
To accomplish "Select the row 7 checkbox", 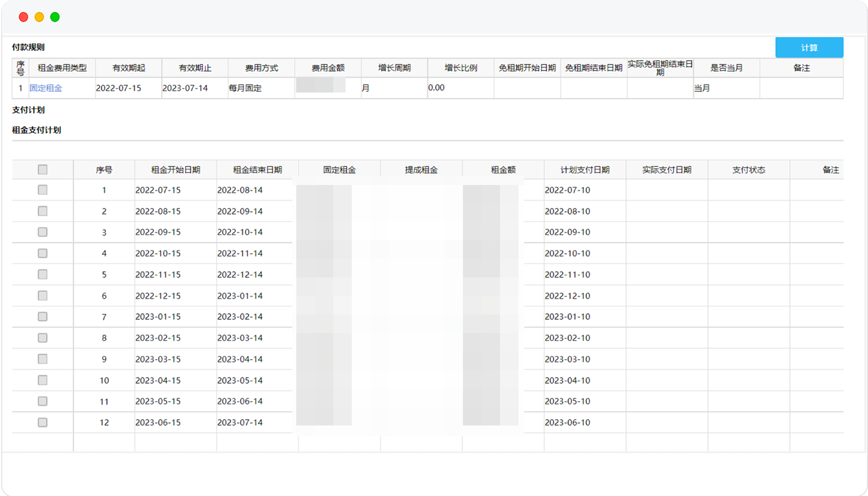I will [x=42, y=316].
